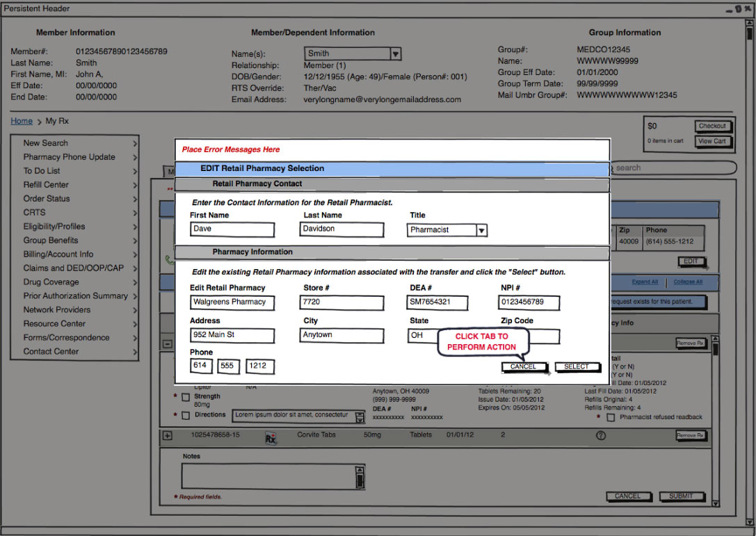Open Pharmacy Phone Update menu item

[74, 157]
